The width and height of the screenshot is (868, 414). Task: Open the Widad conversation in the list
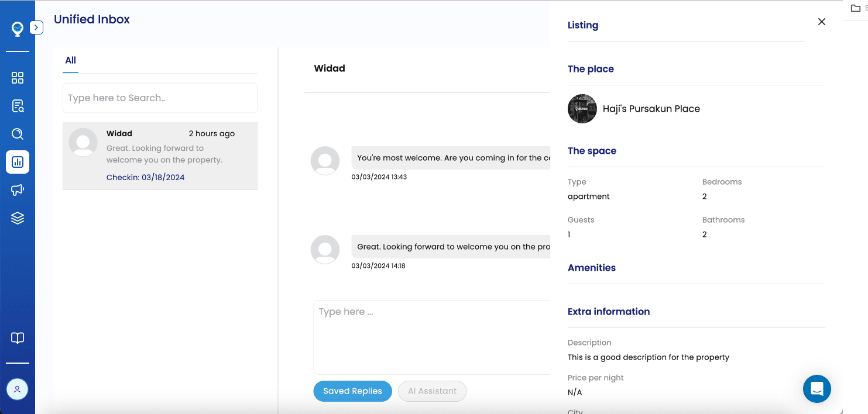click(x=160, y=155)
